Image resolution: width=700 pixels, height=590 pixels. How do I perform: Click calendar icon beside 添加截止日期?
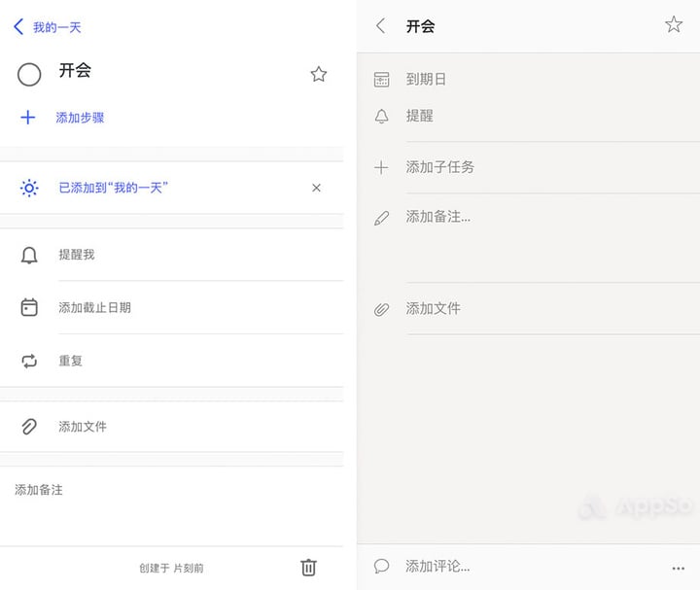[29, 307]
